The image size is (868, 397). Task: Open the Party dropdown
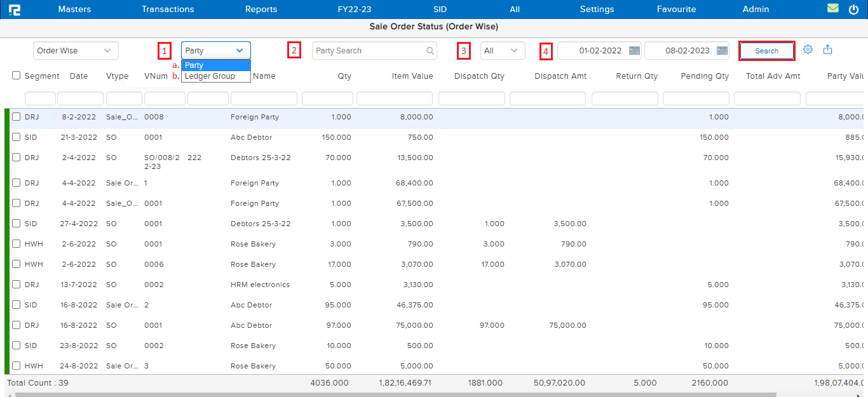[x=215, y=50]
